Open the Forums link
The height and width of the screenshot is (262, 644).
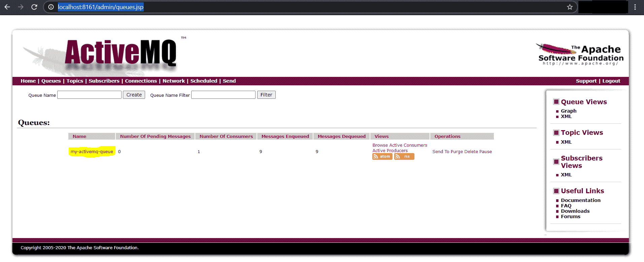tap(571, 216)
